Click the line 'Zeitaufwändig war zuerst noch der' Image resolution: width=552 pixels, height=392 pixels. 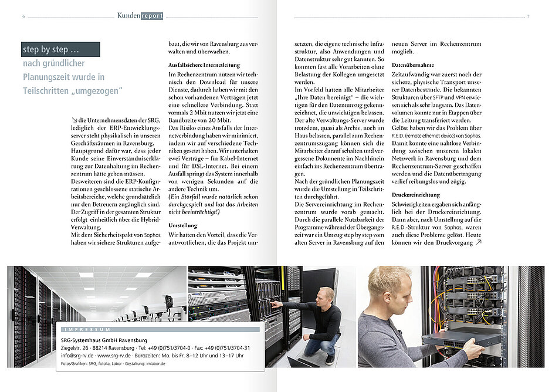pyautogui.click(x=436, y=75)
